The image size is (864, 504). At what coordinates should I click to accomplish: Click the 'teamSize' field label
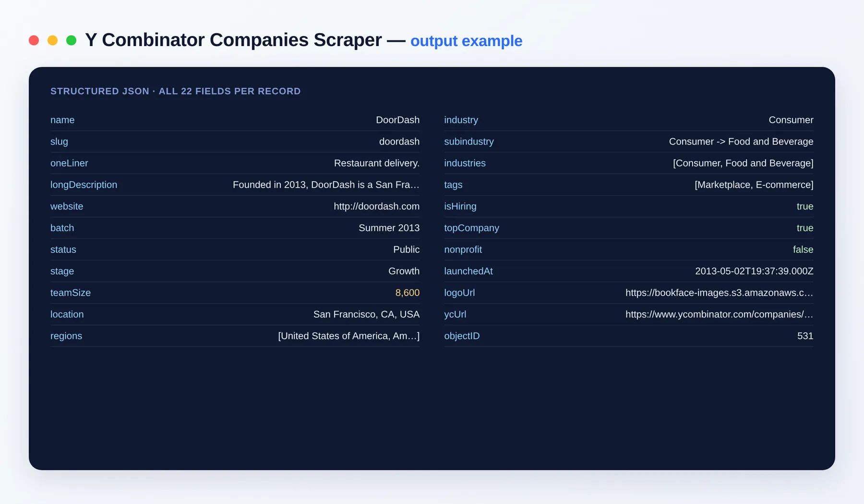[71, 293]
